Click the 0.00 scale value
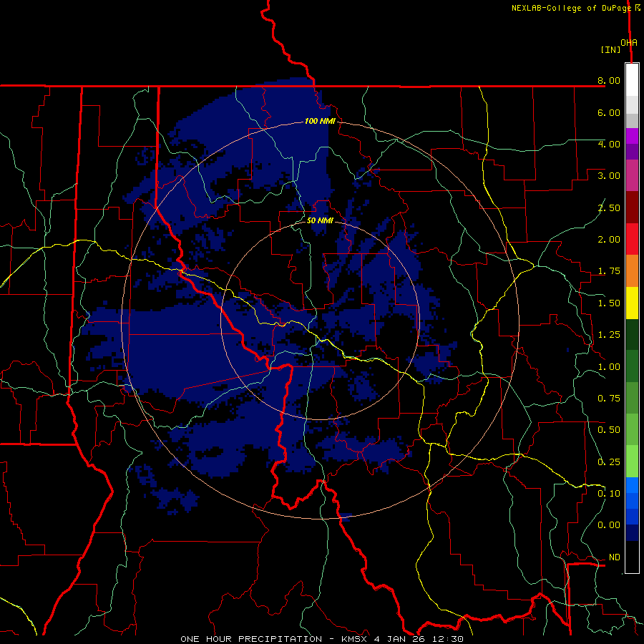The height and width of the screenshot is (644, 644). 609,525
